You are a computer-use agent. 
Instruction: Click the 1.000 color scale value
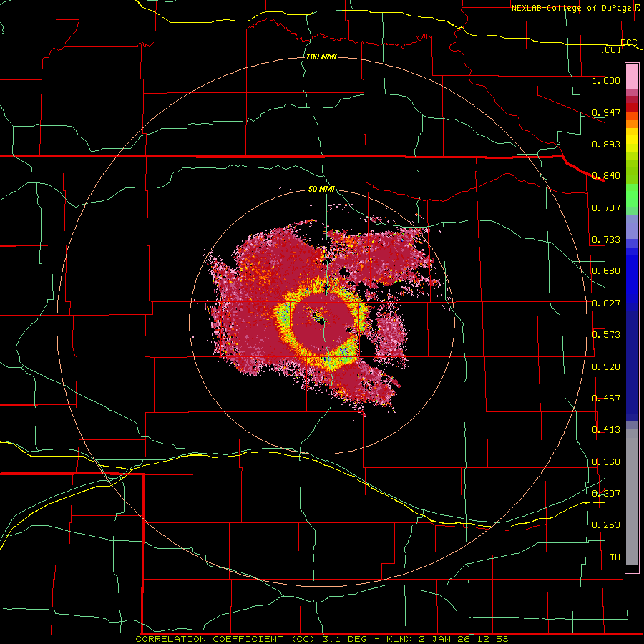coord(606,80)
